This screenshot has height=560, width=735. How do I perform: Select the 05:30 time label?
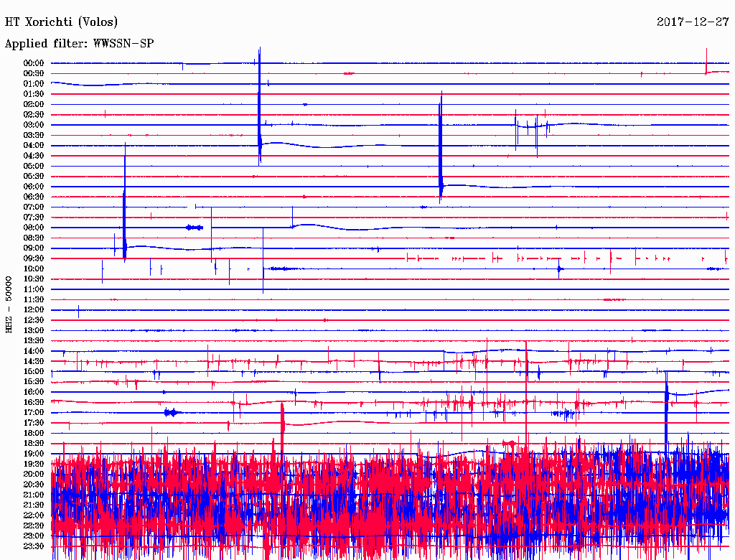click(34, 177)
